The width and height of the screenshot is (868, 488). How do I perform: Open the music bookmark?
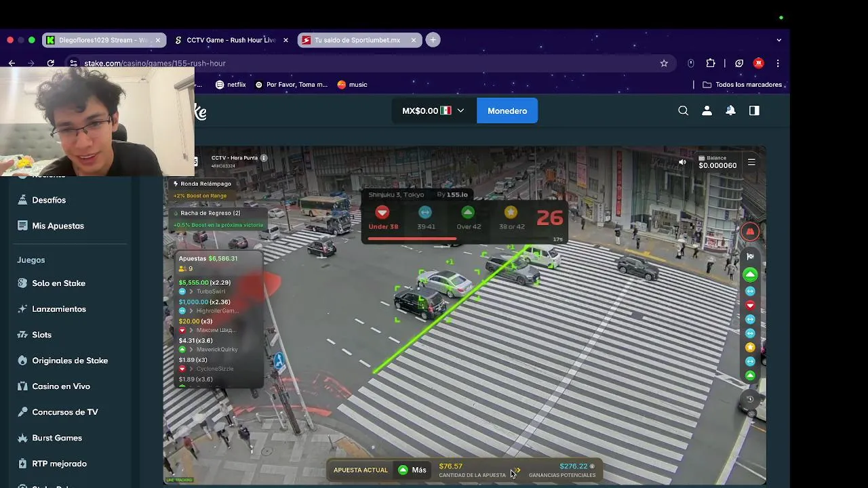(352, 85)
